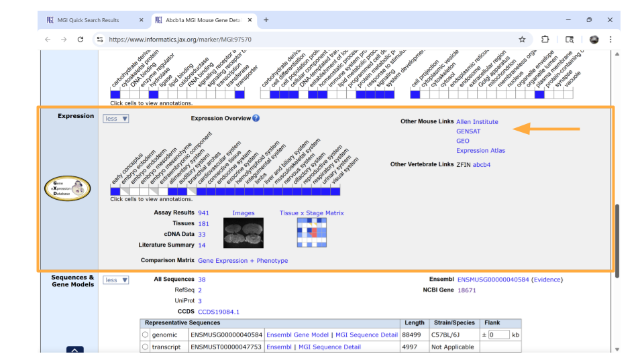Switch to MGI Quick Search Results tab

[88, 20]
